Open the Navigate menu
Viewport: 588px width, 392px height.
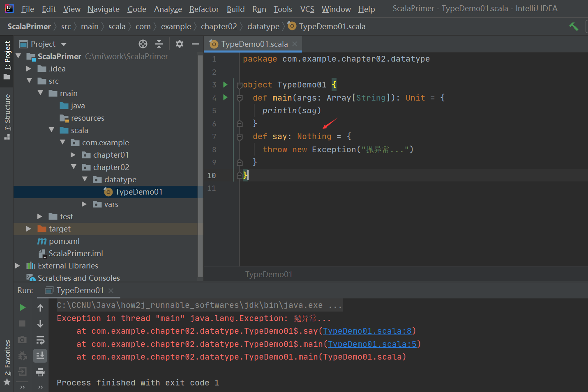[x=104, y=9]
